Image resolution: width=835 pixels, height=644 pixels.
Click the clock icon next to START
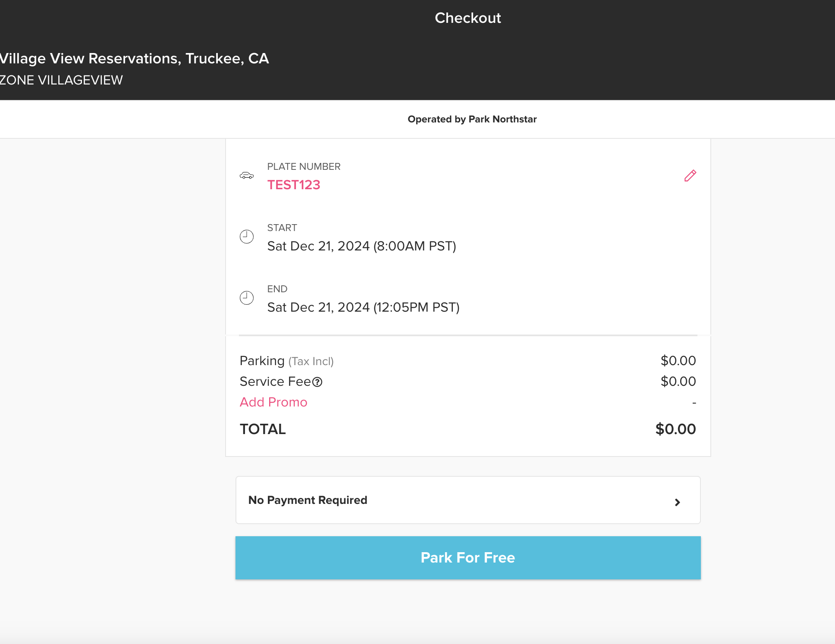tap(247, 237)
